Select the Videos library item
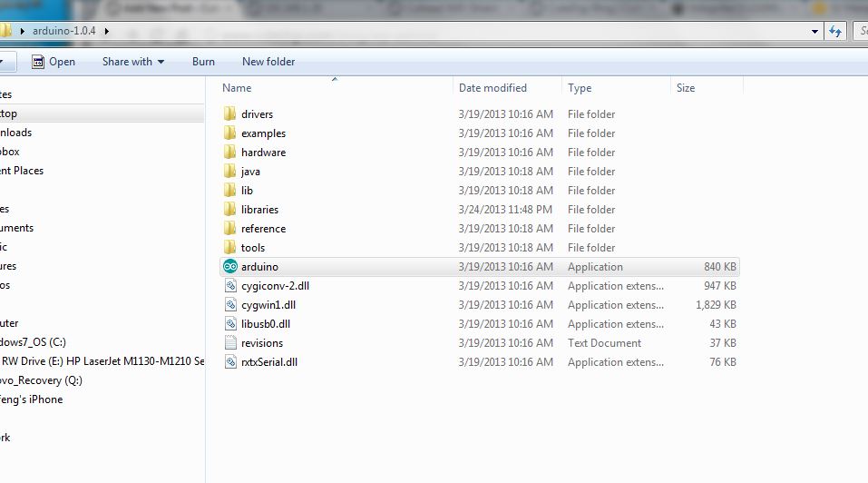Screen dimensions: 868x483 (5, 285)
